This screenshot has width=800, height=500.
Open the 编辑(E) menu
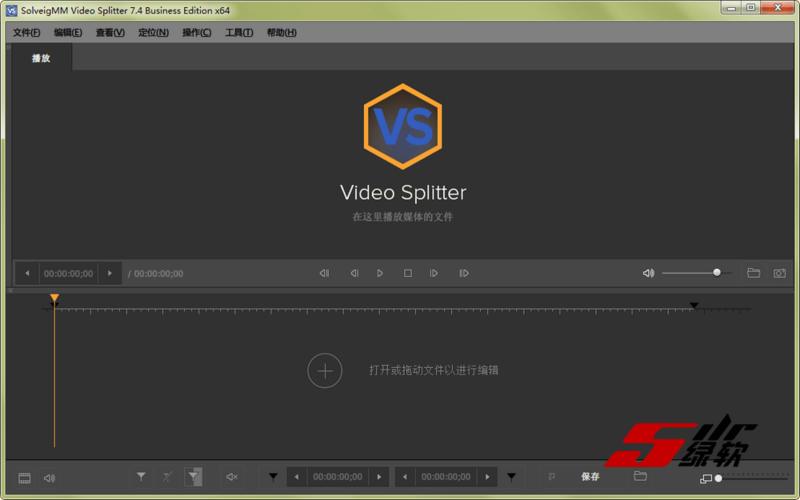pyautogui.click(x=68, y=33)
